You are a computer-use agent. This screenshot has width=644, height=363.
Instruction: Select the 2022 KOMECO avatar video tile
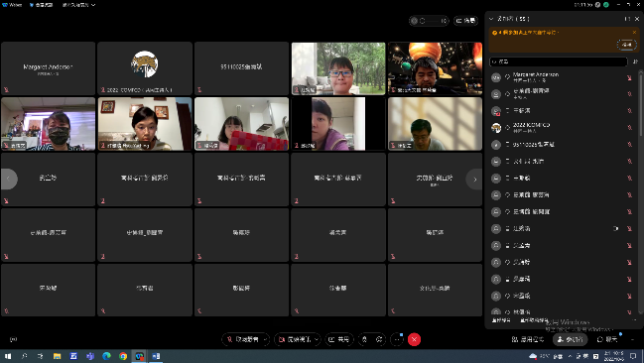tap(145, 68)
